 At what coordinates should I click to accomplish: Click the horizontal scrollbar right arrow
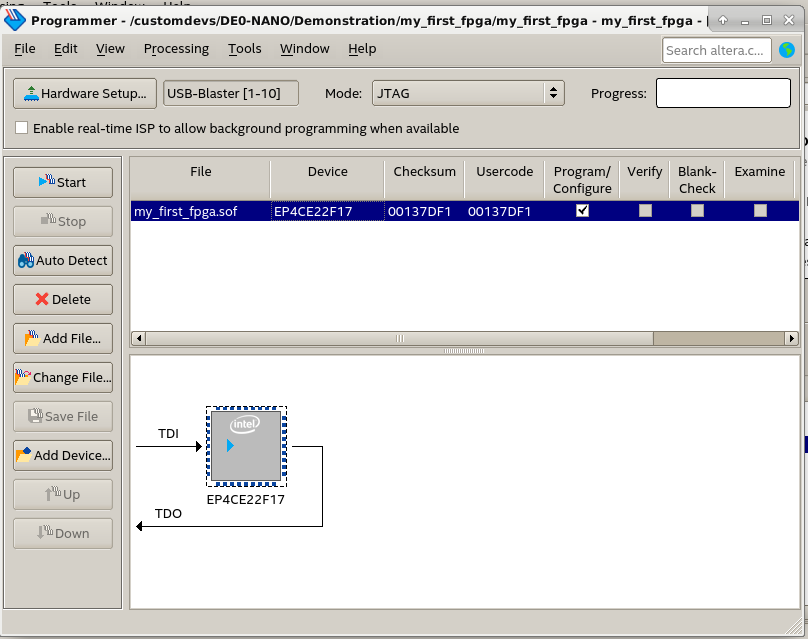click(792, 339)
